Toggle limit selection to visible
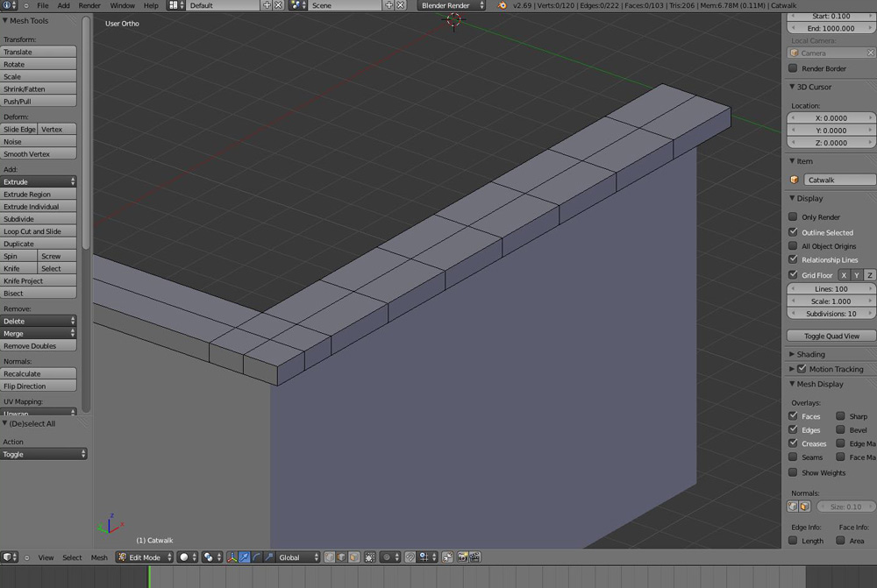 [x=370, y=557]
